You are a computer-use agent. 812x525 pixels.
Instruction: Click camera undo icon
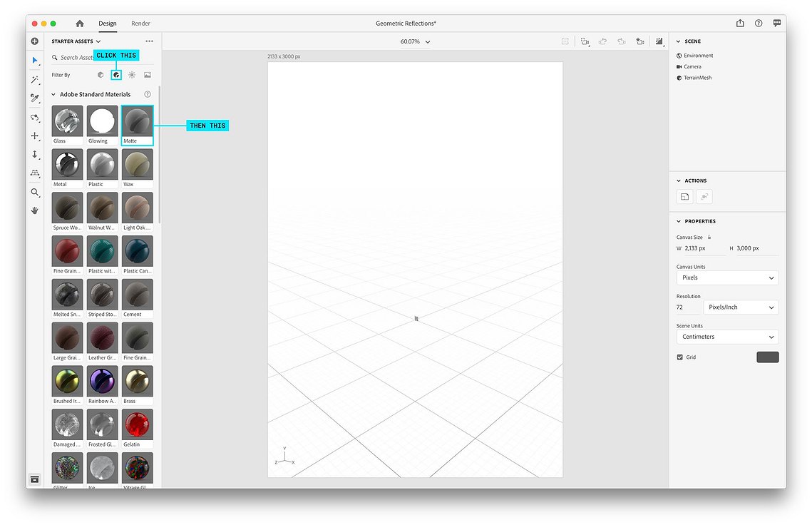[x=603, y=41]
